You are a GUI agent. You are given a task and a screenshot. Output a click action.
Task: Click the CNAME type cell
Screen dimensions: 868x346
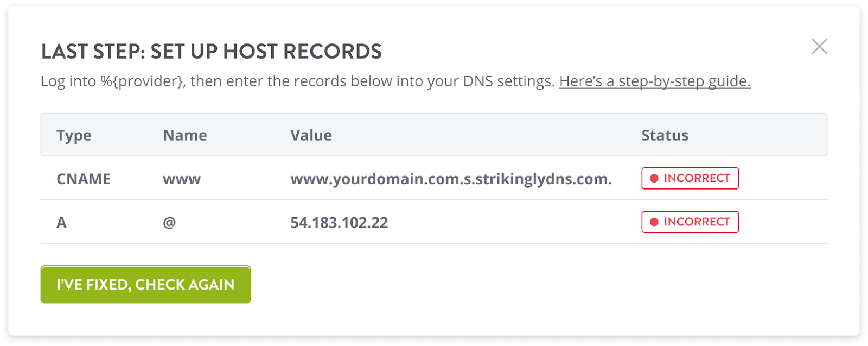coord(84,179)
